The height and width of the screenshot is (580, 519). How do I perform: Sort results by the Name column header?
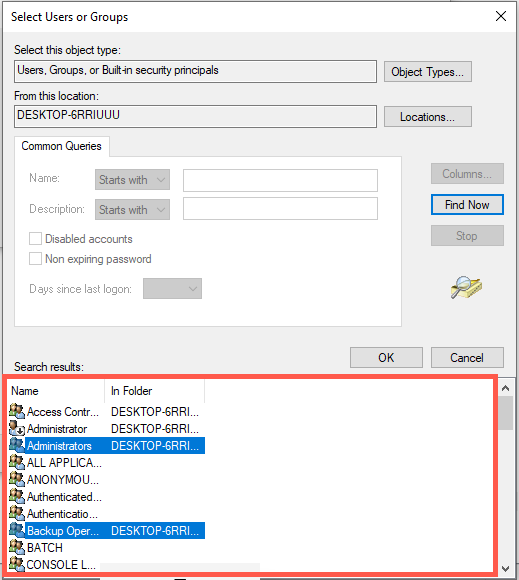tap(56, 391)
